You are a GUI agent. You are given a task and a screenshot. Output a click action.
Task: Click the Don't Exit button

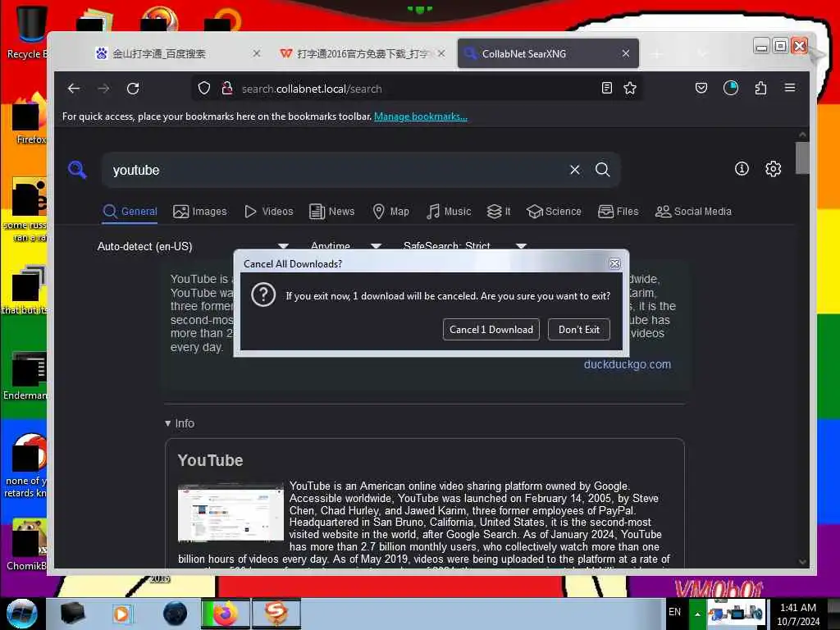coord(578,330)
